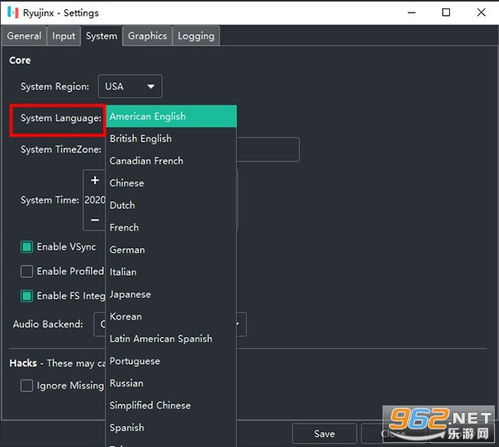Click the Save button
The width and height of the screenshot is (499, 447).
click(324, 434)
